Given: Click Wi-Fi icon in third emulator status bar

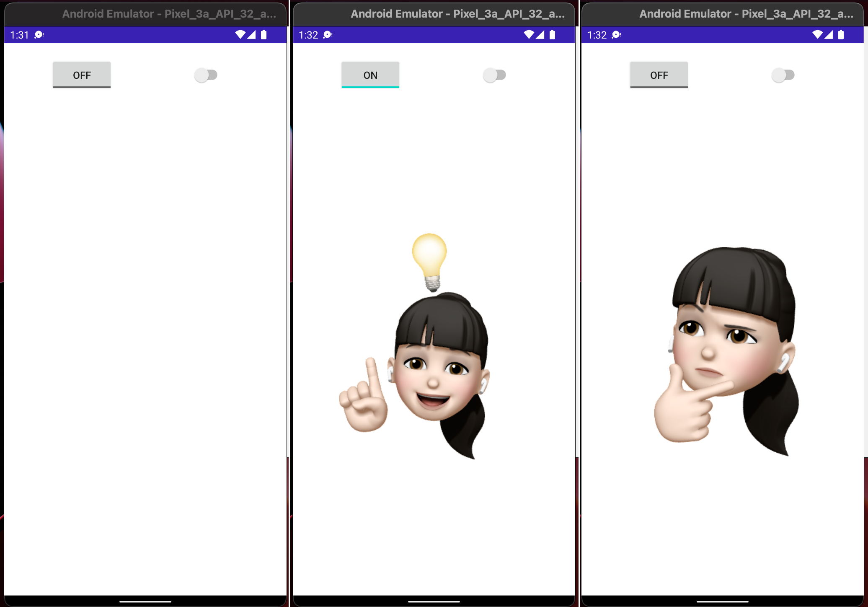Looking at the screenshot, I should (817, 35).
